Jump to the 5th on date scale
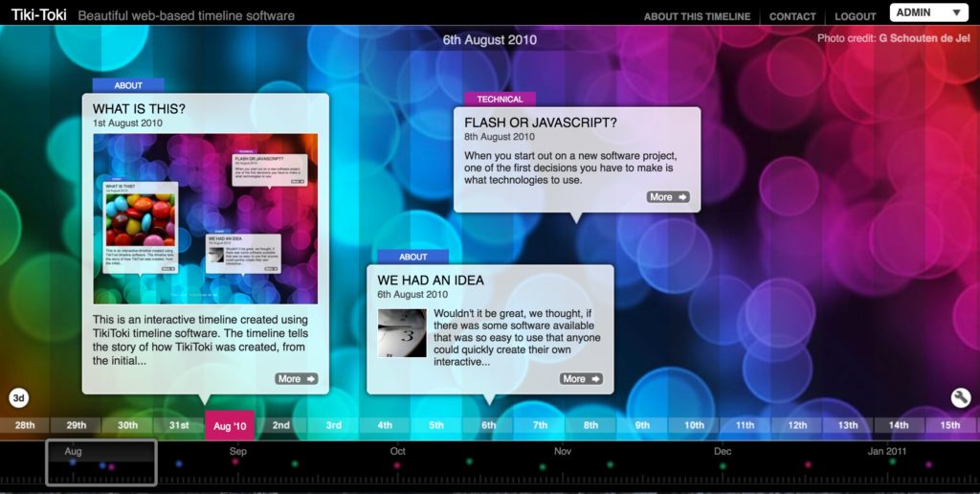 [x=436, y=425]
